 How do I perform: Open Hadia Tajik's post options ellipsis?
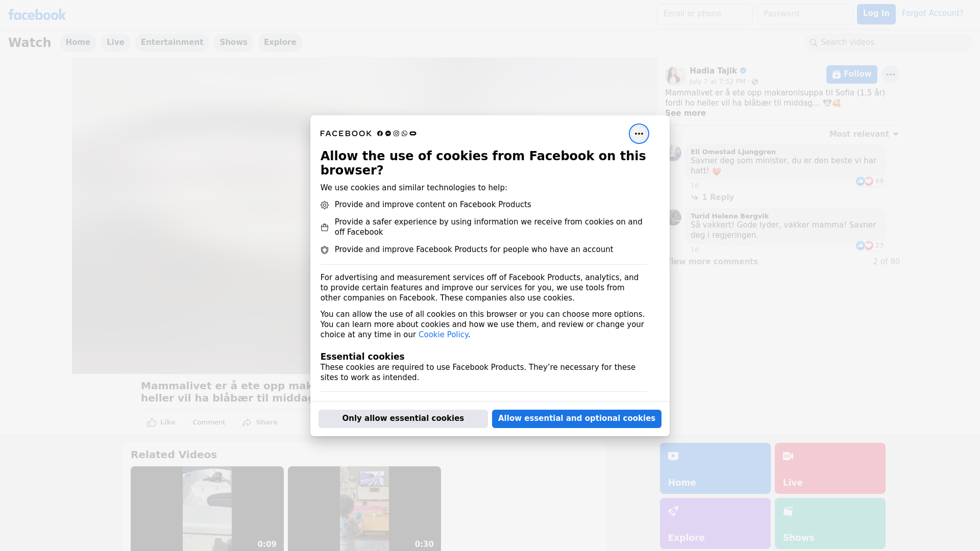coord(890,74)
